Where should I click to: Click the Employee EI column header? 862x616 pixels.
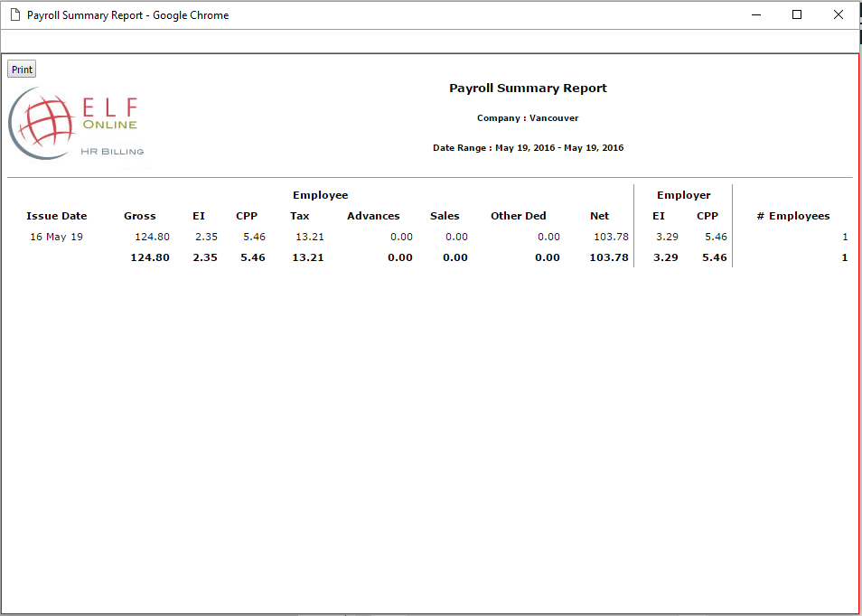199,216
